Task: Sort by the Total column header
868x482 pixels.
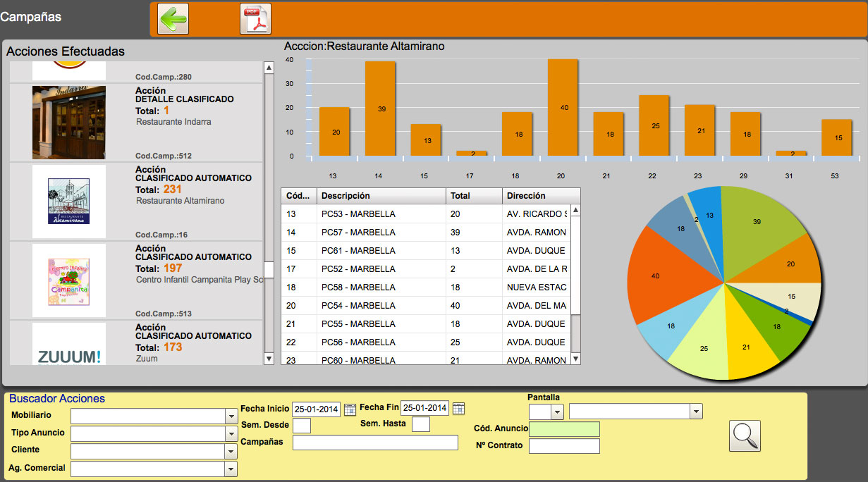Action: [474, 196]
